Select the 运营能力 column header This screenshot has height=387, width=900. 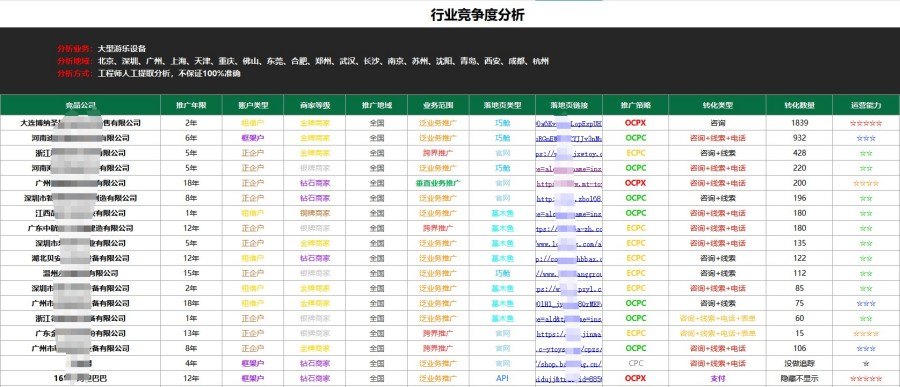pyautogui.click(x=866, y=106)
